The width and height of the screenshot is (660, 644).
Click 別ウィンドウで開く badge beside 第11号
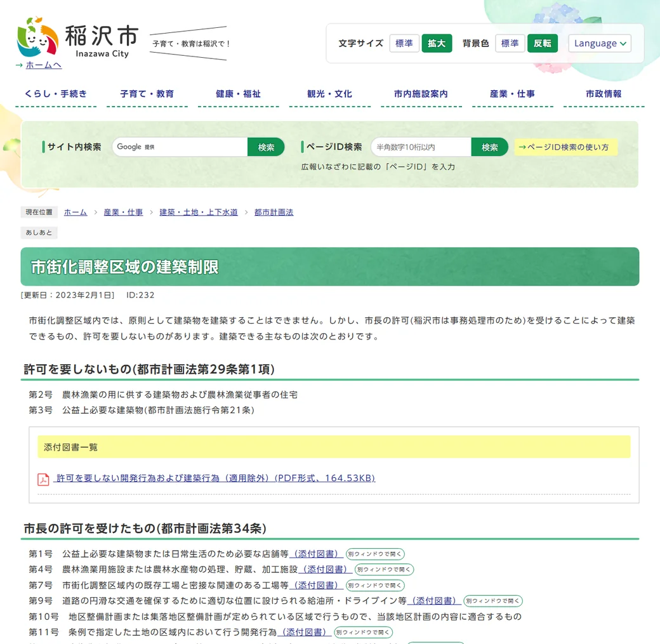(x=363, y=632)
